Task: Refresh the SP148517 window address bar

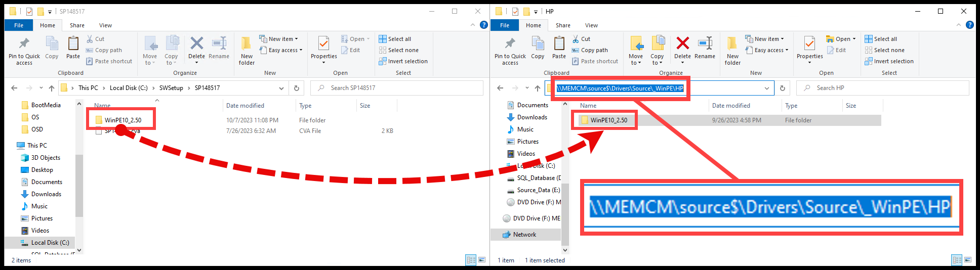Action: [x=297, y=88]
